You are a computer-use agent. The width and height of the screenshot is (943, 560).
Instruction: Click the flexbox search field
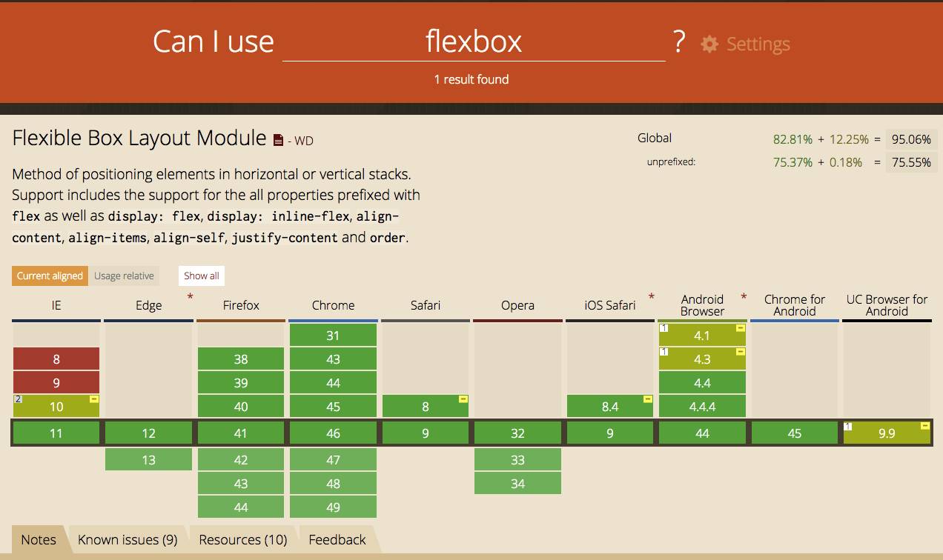pos(474,41)
